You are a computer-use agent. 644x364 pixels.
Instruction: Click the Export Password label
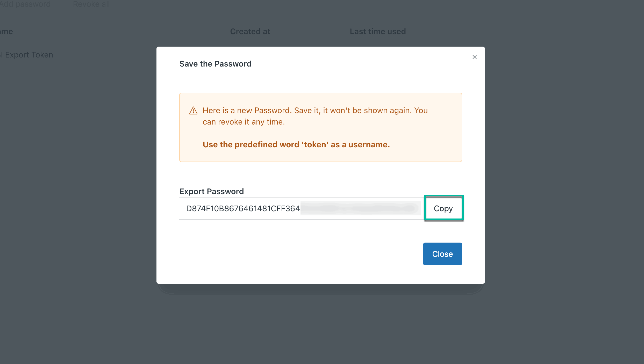[211, 191]
